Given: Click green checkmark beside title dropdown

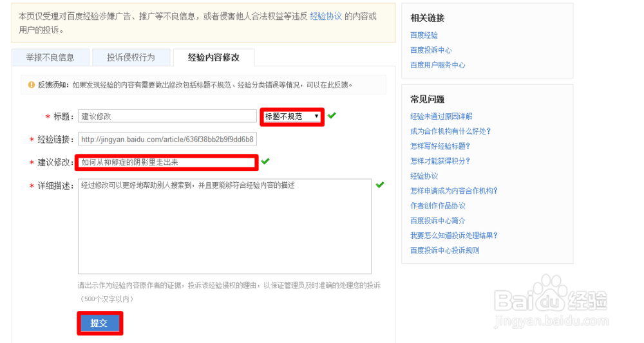Looking at the screenshot, I should (x=332, y=115).
